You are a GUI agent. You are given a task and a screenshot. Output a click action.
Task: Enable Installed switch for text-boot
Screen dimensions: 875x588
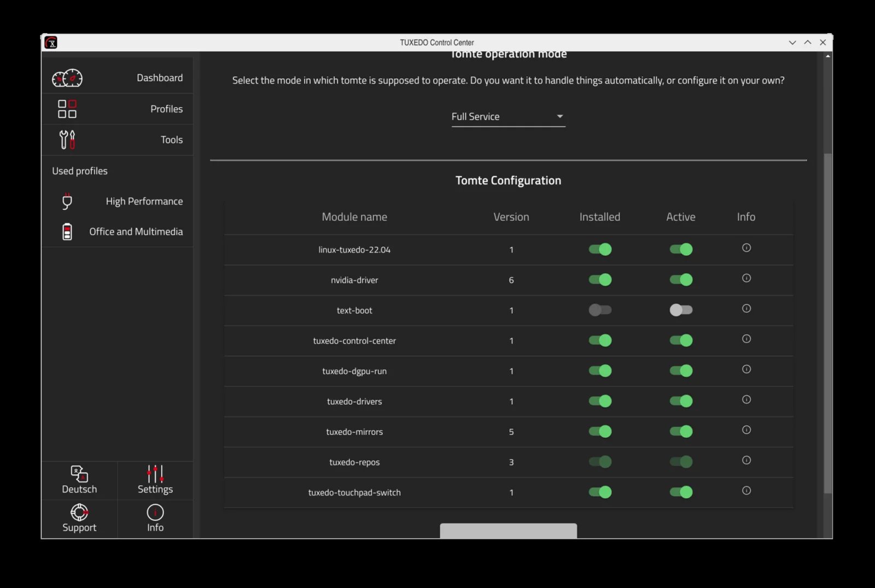pyautogui.click(x=600, y=310)
